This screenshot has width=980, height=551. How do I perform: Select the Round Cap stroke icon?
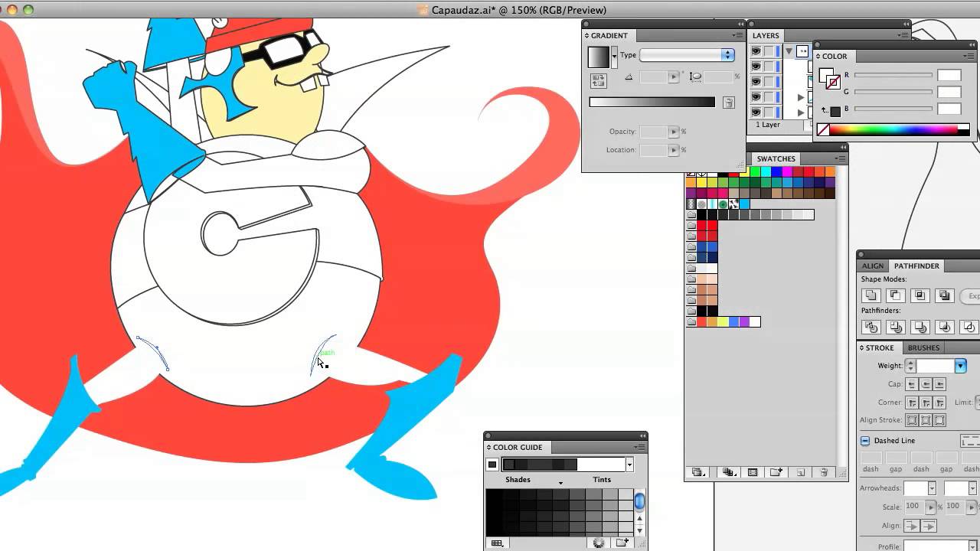click(x=926, y=384)
